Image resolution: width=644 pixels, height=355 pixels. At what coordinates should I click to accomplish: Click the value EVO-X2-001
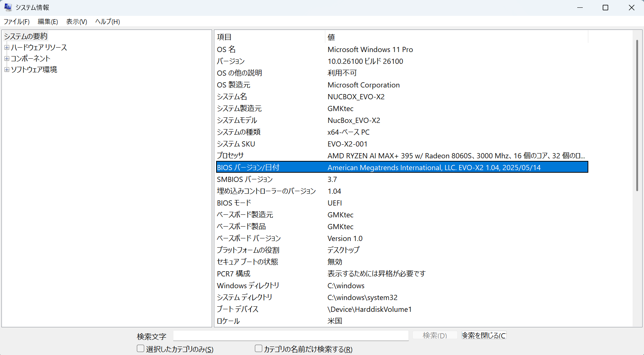click(347, 144)
